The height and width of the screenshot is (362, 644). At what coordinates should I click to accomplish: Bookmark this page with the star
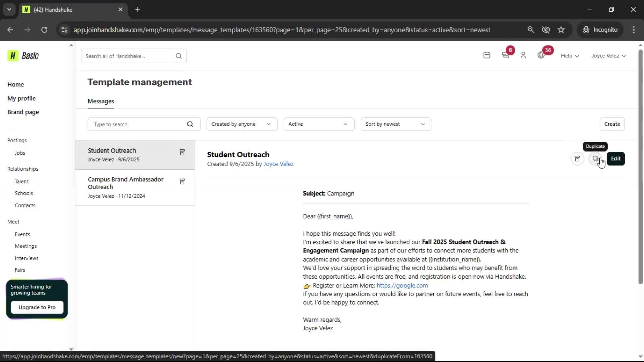561,30
